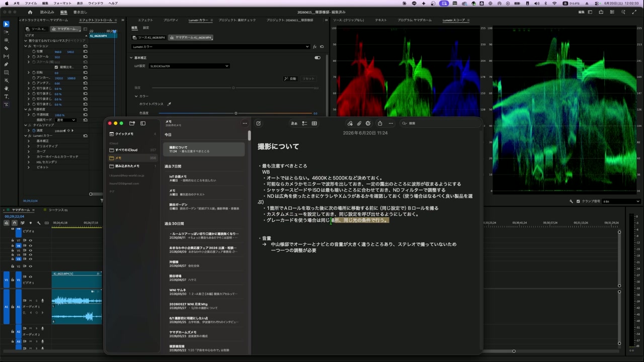Expand カーブ under Lumetri カラー
This screenshot has height=362, width=644.
tap(29, 151)
